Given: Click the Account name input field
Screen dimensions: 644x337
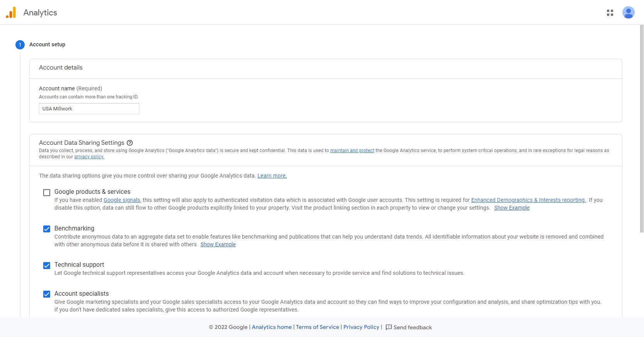Looking at the screenshot, I should 89,108.
